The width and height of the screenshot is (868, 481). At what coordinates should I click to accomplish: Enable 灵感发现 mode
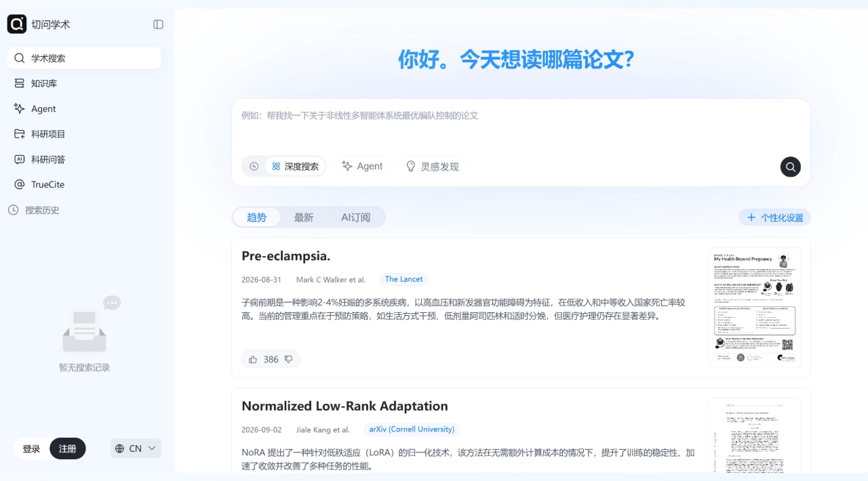[x=432, y=166]
